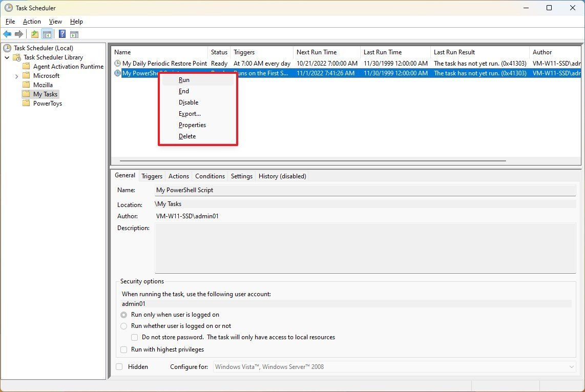The image size is (585, 392).
Task: Choose Export from the context menu
Action: pos(190,113)
